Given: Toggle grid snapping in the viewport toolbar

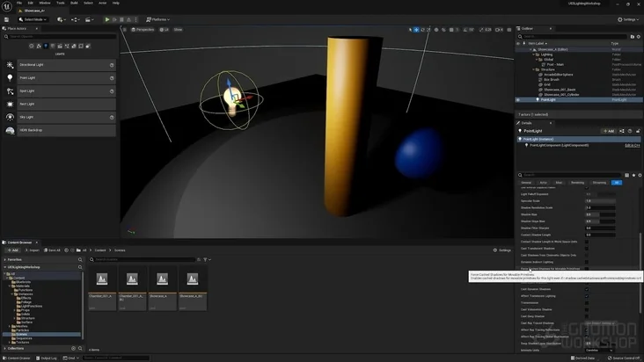Looking at the screenshot, I should pyautogui.click(x=451, y=30).
